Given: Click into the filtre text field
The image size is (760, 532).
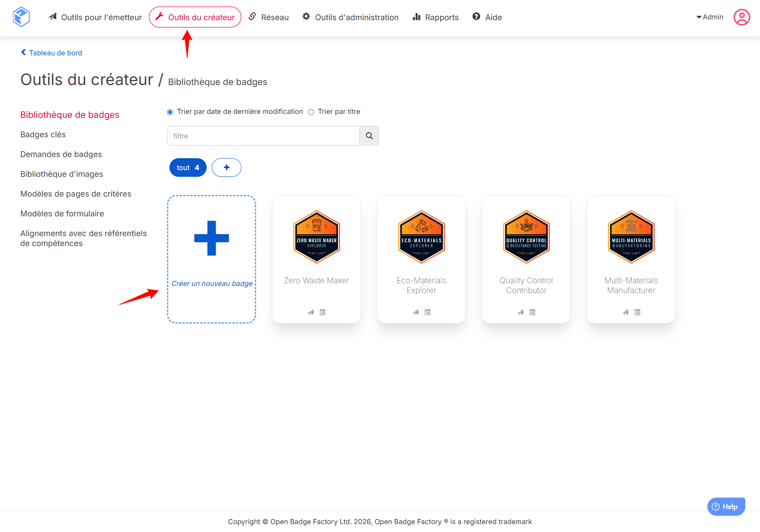Looking at the screenshot, I should pos(263,136).
